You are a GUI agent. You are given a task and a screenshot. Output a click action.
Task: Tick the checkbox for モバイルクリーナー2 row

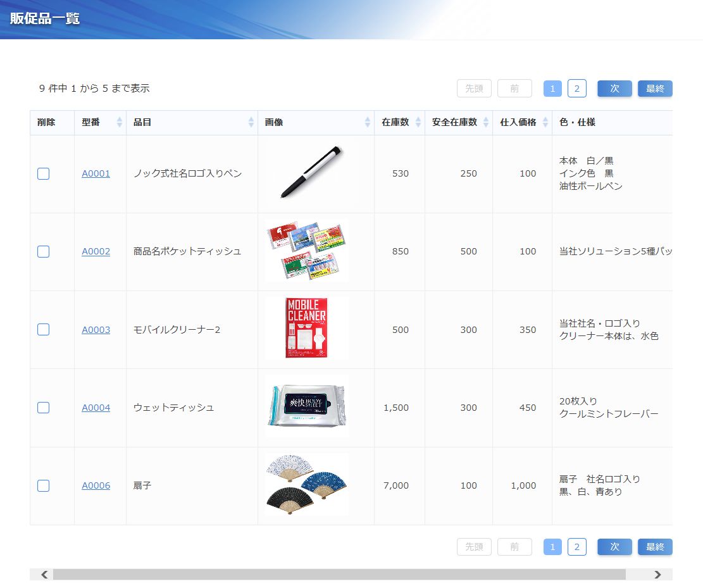coord(43,330)
